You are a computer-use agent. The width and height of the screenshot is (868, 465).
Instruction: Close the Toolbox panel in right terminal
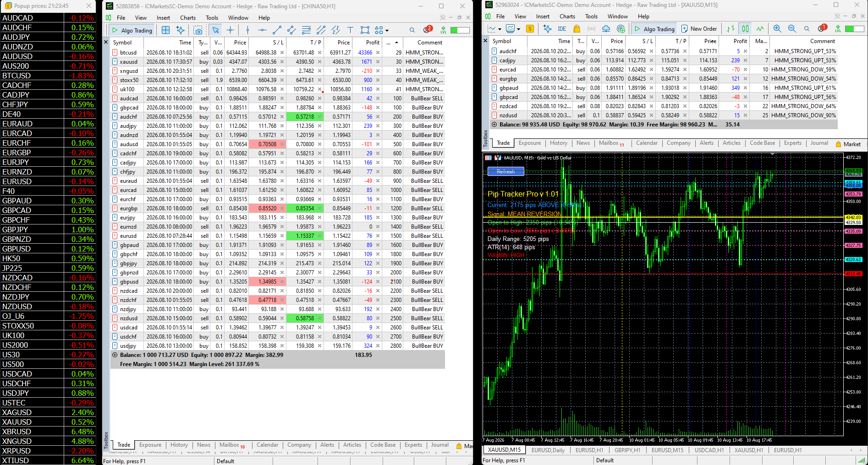coord(486,41)
